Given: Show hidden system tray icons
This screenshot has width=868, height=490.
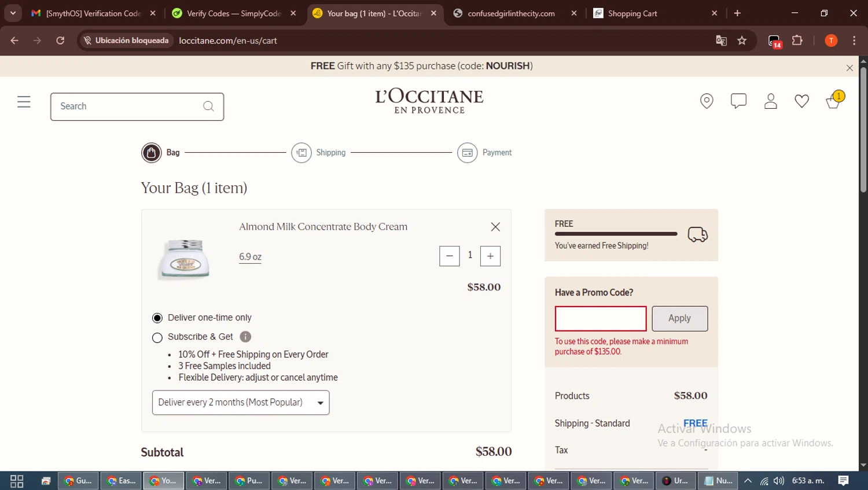Looking at the screenshot, I should coord(748,481).
